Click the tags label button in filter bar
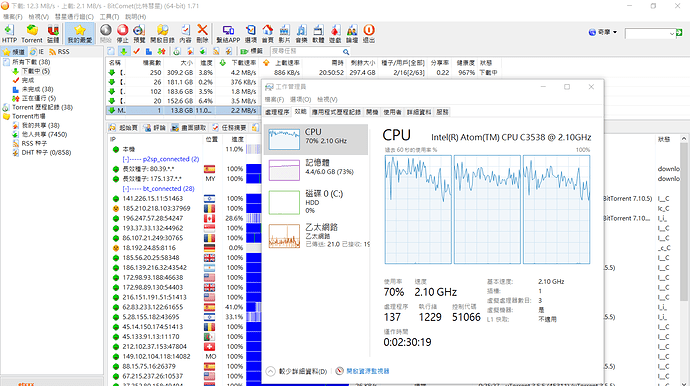Screen dimensions: 690x386 click(x=251, y=51)
